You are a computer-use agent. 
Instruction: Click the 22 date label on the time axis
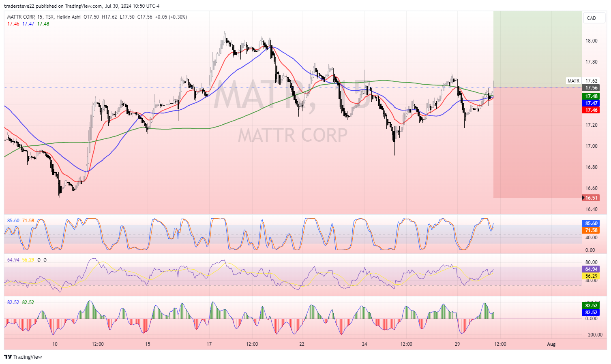302,344
